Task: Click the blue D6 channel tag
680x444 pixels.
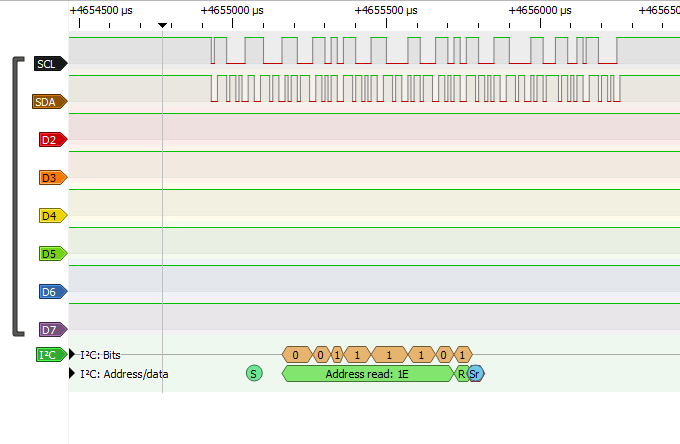Action: coord(50,292)
